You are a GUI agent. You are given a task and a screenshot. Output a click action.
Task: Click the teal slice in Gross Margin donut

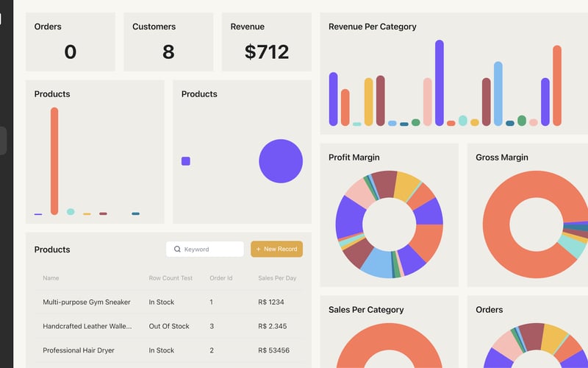point(572,246)
